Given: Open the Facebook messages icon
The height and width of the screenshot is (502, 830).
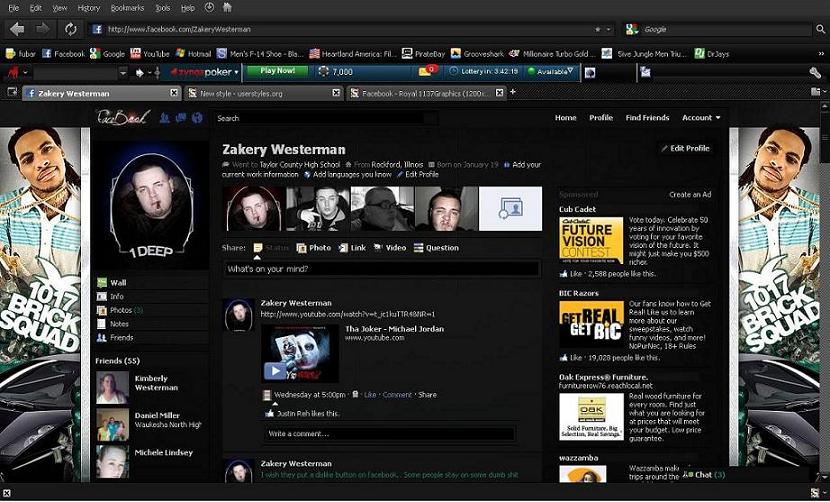Looking at the screenshot, I should pyautogui.click(x=181, y=118).
